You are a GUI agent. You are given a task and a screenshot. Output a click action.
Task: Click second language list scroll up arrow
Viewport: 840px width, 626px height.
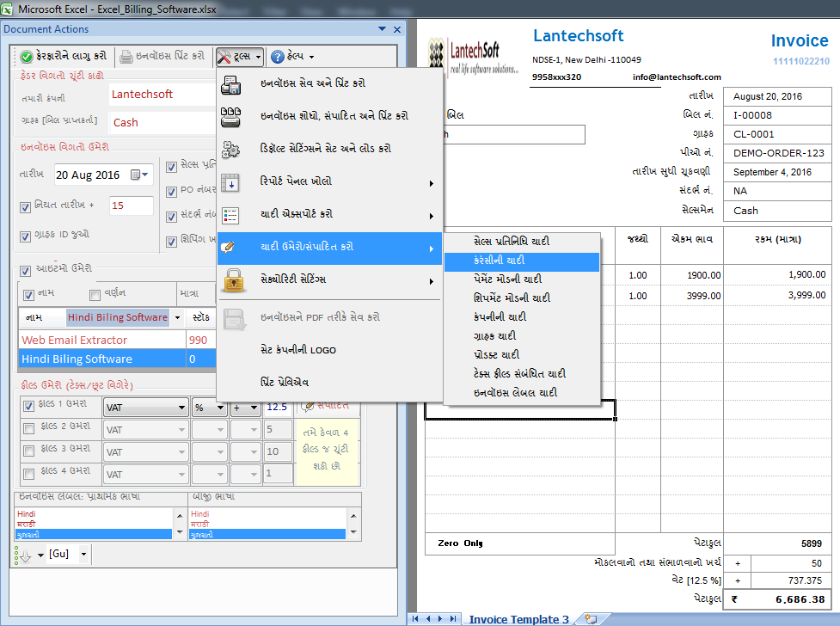coord(353,516)
